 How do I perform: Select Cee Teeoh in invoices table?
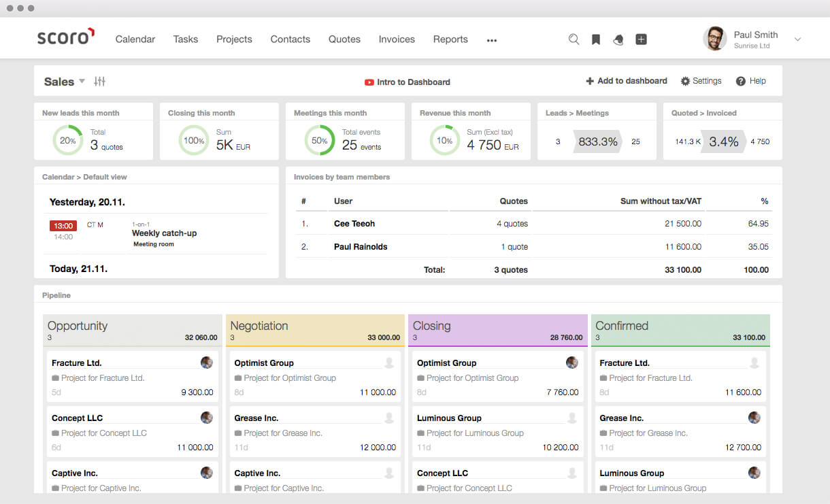pos(354,224)
